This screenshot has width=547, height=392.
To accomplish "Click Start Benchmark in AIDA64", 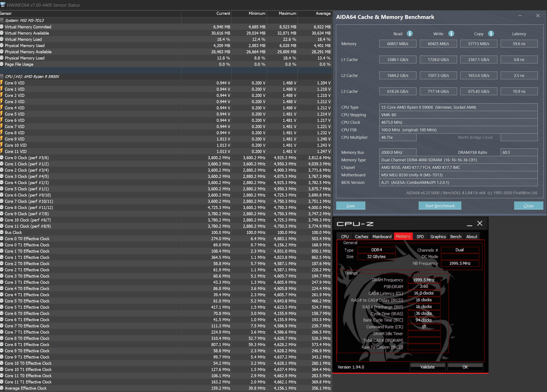I will (440, 206).
